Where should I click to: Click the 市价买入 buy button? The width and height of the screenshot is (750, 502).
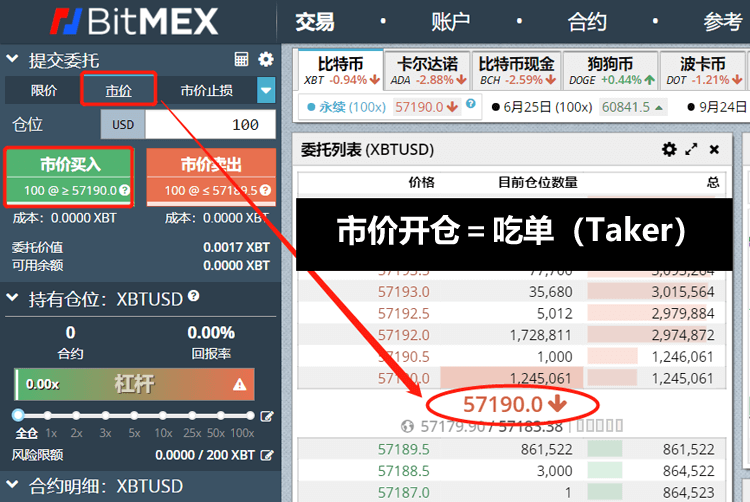point(69,177)
